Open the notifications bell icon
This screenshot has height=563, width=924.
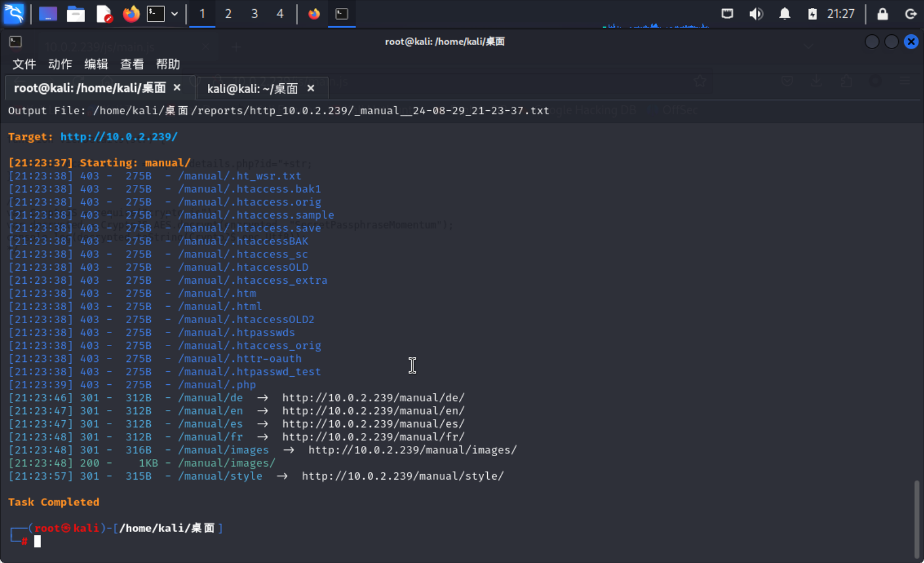pos(785,14)
